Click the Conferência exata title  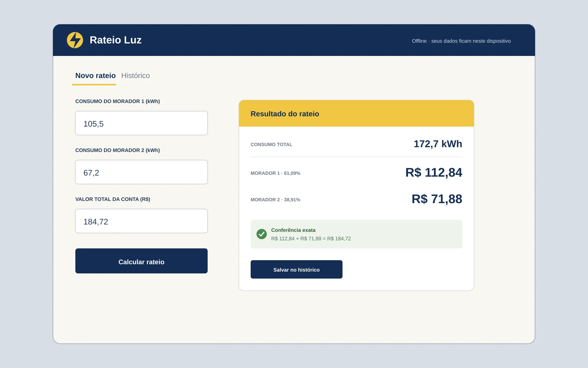coord(293,230)
